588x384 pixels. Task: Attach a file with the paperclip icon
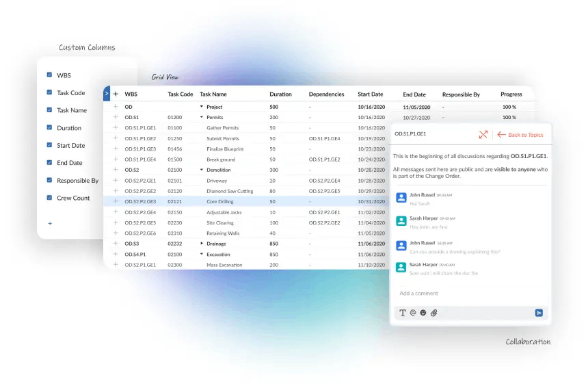(x=434, y=313)
